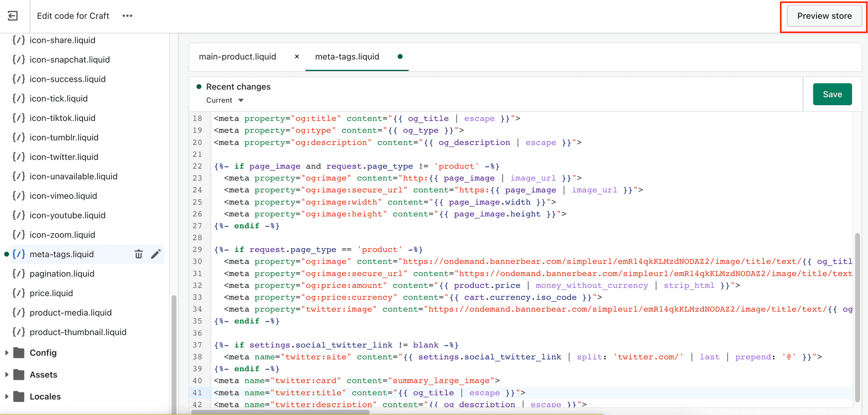This screenshot has width=868, height=415.
Task: Click the exit code editor icon
Action: [13, 16]
